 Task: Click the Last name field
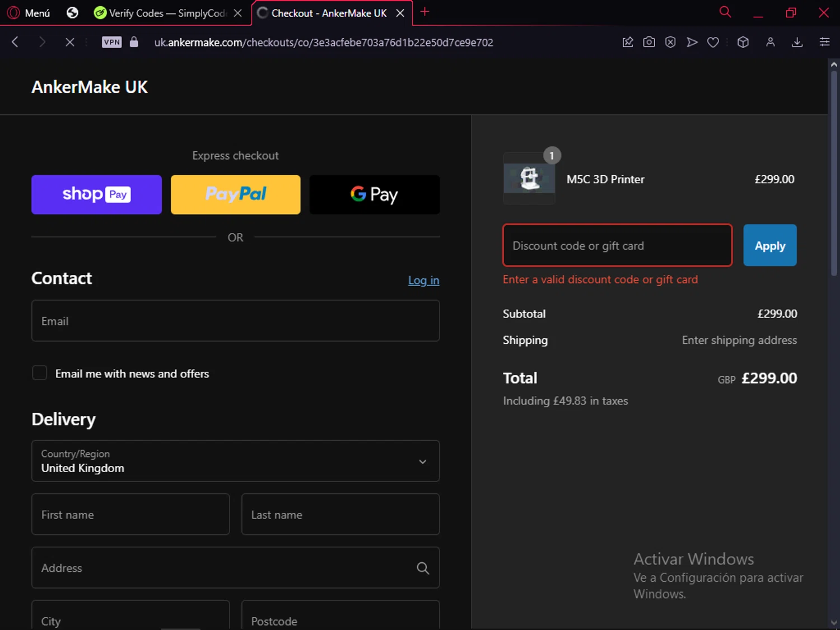point(340,514)
